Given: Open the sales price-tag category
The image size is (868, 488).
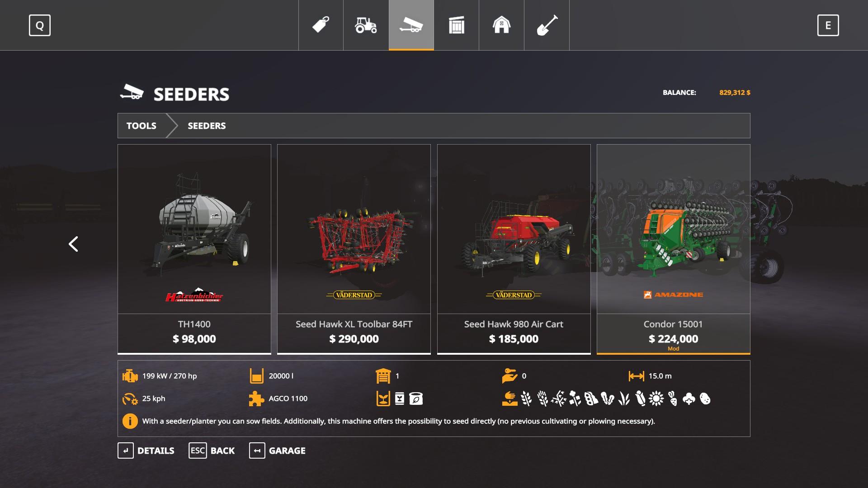Looking at the screenshot, I should coord(321,25).
